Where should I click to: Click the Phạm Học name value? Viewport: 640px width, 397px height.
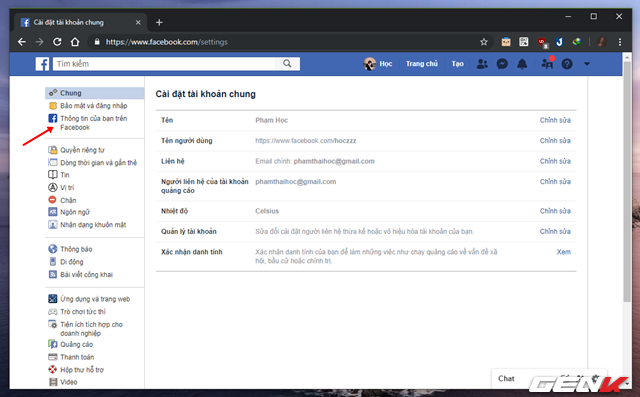click(x=271, y=120)
